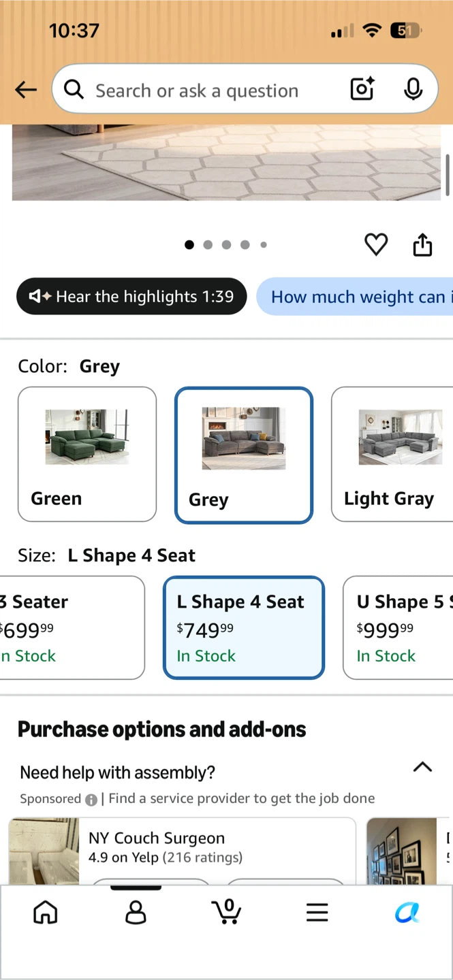This screenshot has height=980, width=453.
Task: Select the Light Gray color option
Action: click(x=392, y=454)
